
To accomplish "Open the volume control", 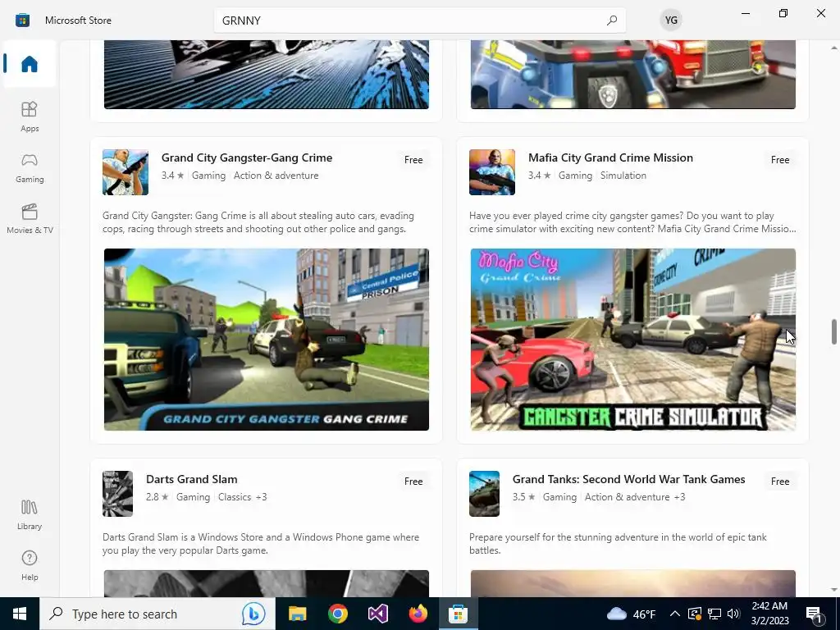I will (733, 614).
